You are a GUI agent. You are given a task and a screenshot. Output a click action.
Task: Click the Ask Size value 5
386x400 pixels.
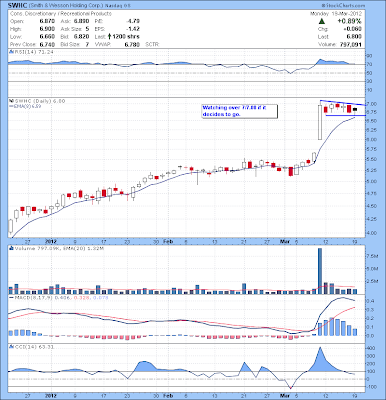tap(87, 29)
